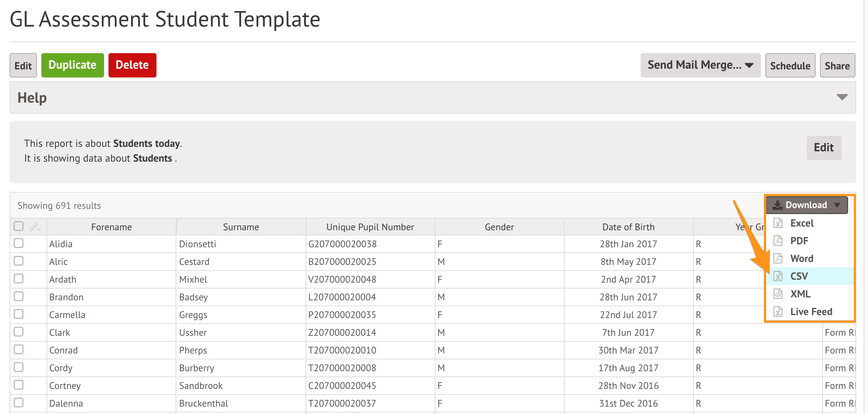
Task: Click the PDF file icon in Download menu
Action: (x=778, y=241)
